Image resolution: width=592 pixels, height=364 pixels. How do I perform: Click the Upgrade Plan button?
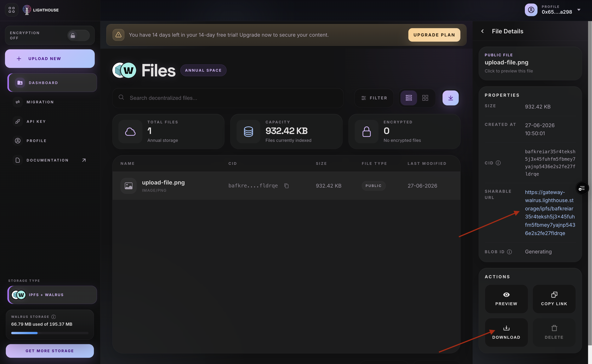coord(434,35)
